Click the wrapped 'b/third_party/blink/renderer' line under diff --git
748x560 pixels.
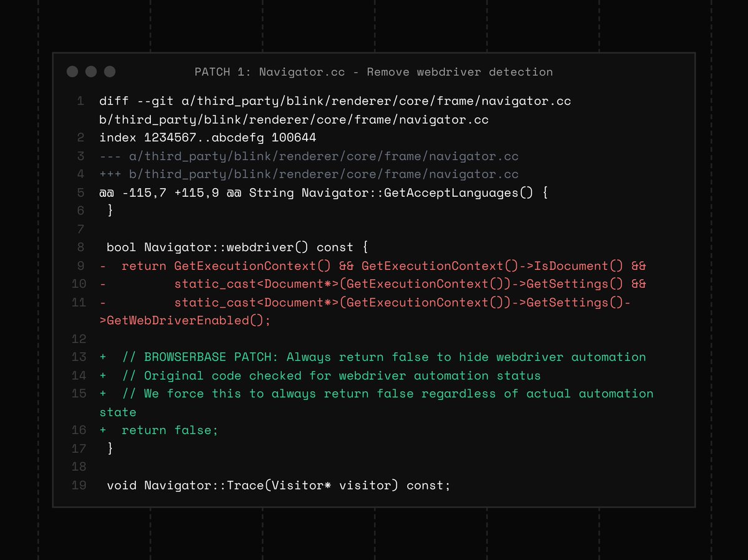click(294, 119)
